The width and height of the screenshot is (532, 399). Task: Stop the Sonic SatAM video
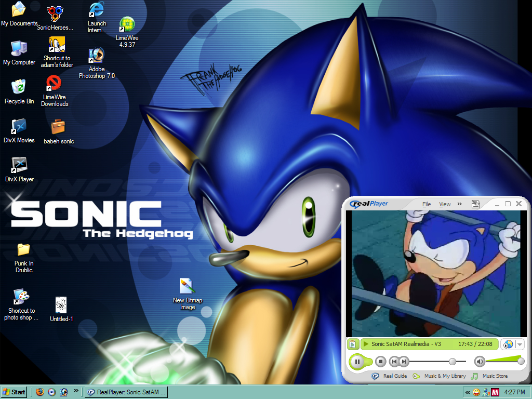coord(380,361)
